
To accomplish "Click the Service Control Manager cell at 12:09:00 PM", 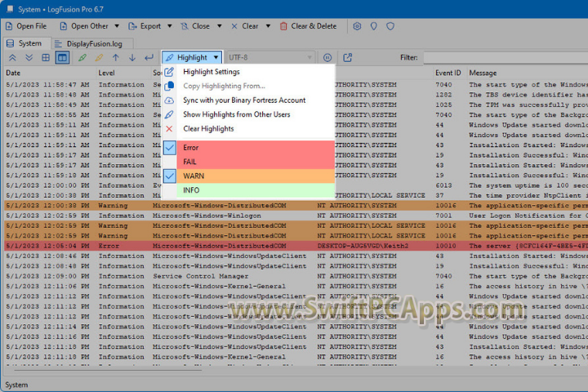I will 200,276.
